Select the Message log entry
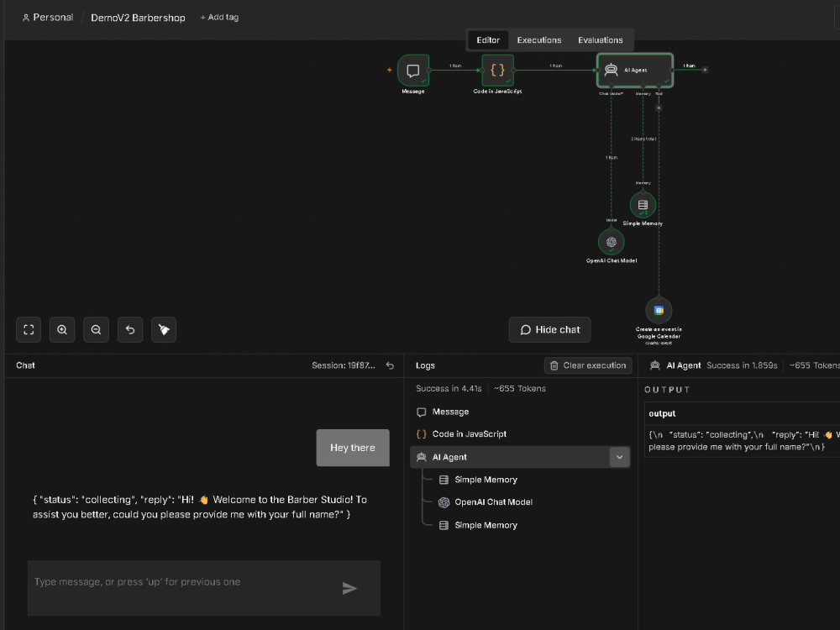The height and width of the screenshot is (630, 840). 520,412
